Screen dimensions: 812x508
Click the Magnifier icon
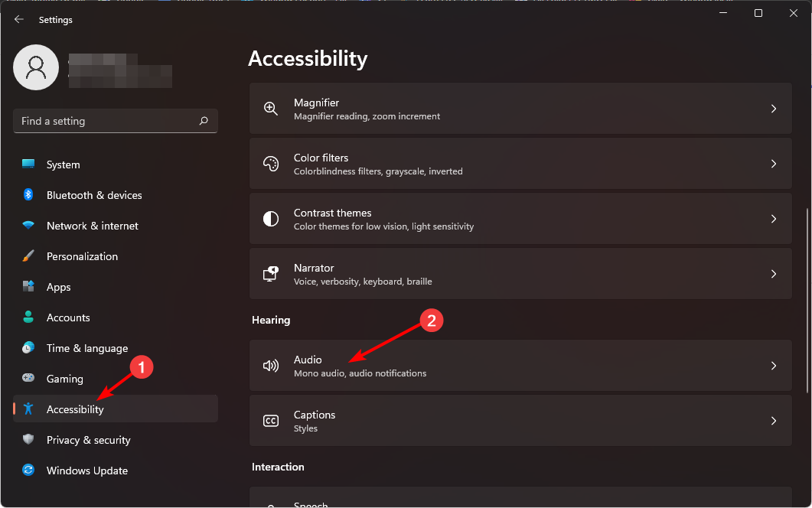click(x=271, y=108)
